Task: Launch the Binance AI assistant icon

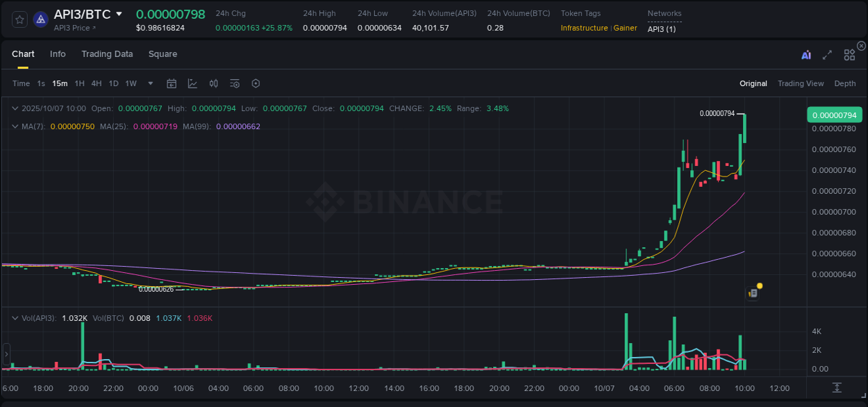Action: point(805,54)
